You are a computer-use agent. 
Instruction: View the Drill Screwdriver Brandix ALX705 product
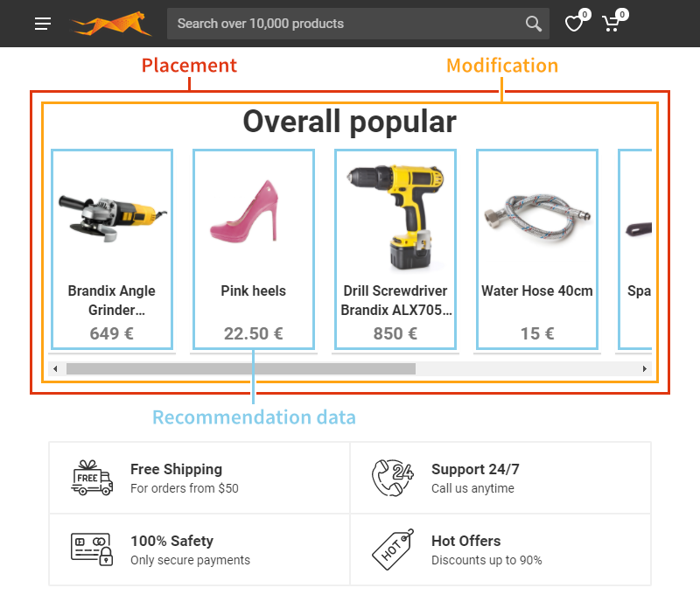tap(395, 249)
